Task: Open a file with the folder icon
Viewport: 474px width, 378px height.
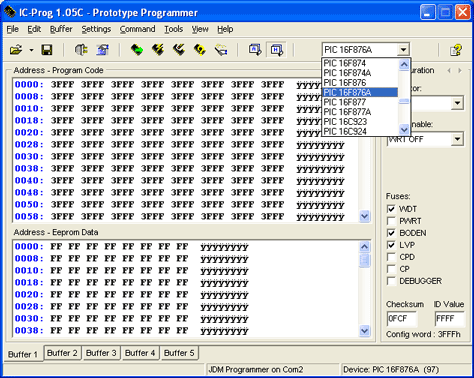Action: coord(16,50)
